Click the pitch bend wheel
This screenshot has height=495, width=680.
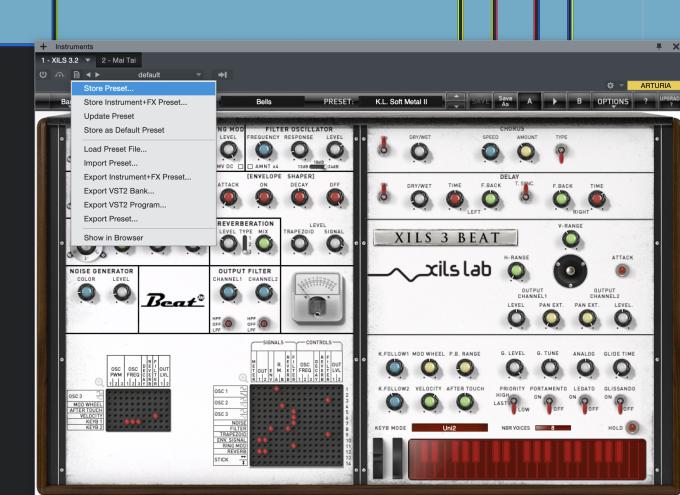[x=378, y=459]
